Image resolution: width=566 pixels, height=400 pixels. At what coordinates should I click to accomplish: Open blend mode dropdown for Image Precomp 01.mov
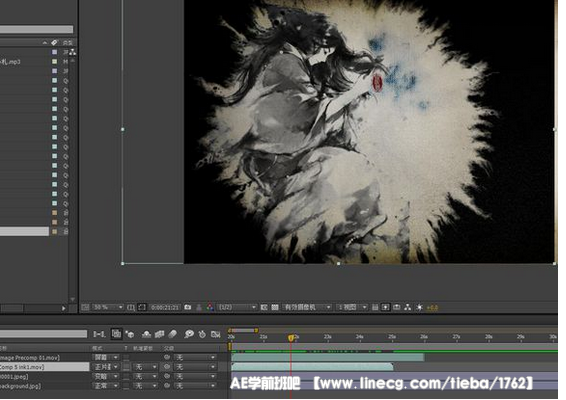click(106, 357)
